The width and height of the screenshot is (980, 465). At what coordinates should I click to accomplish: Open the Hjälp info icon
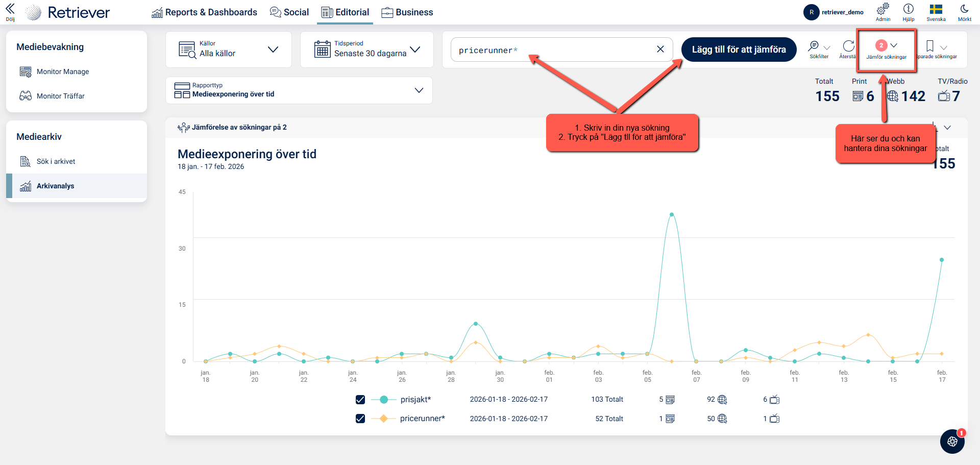(x=909, y=12)
